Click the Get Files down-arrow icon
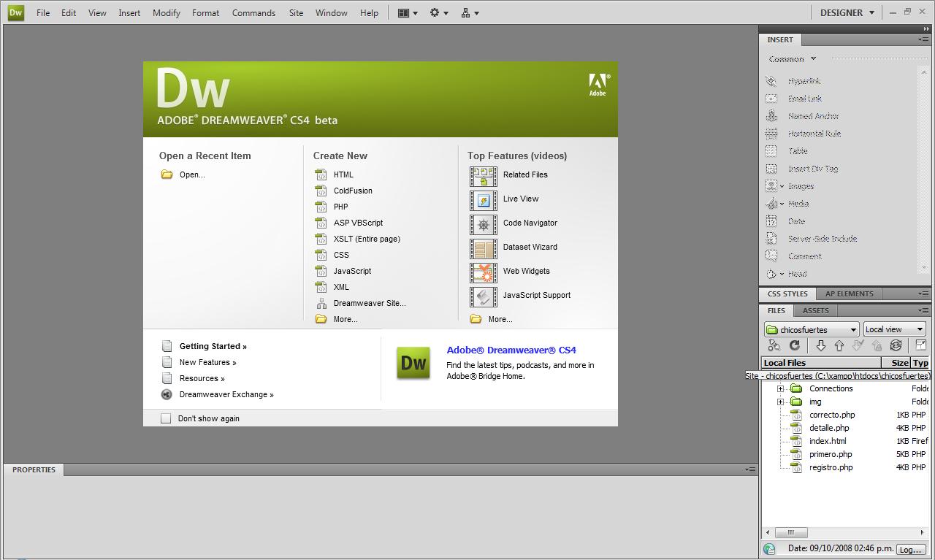The image size is (935, 560). tap(820, 345)
